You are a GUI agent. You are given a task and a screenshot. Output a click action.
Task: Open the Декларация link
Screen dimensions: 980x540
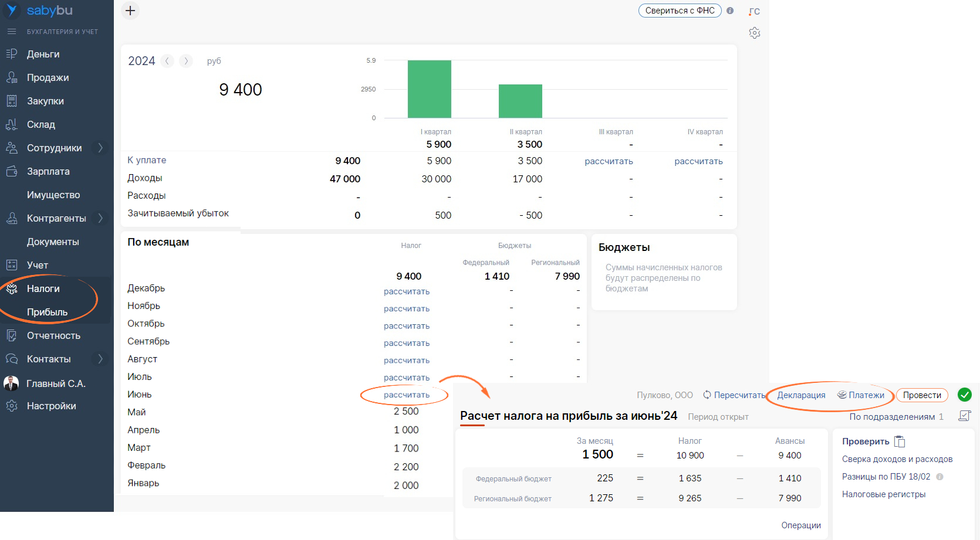801,395
